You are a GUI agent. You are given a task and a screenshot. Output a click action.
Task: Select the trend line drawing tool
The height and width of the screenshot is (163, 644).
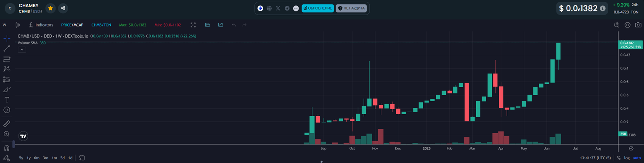(x=7, y=48)
